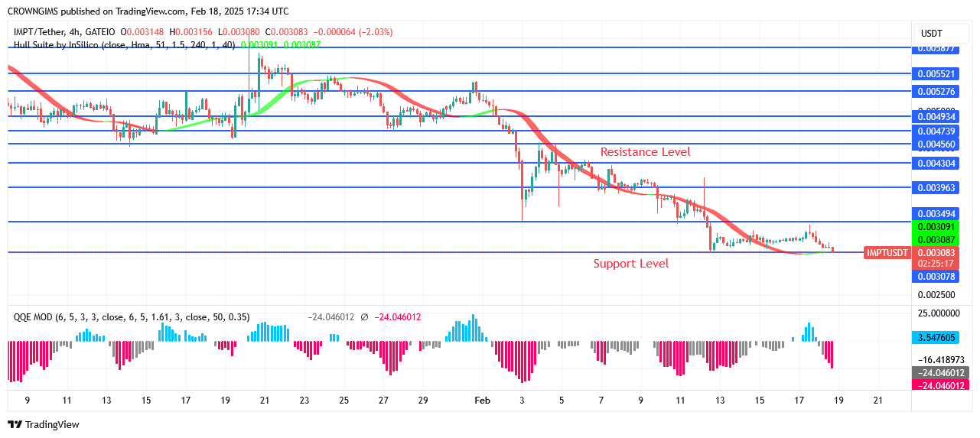Click the green 0.003091 price-axis label
Screen dimensions: 980x438
click(x=937, y=227)
